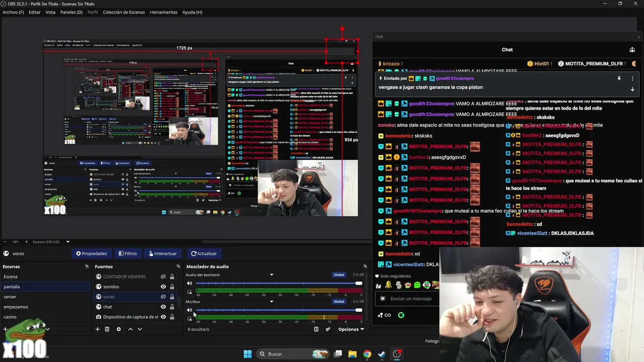Open Google Chrome from the taskbar
Image resolution: width=644 pixels, height=362 pixels.
[x=367, y=354]
